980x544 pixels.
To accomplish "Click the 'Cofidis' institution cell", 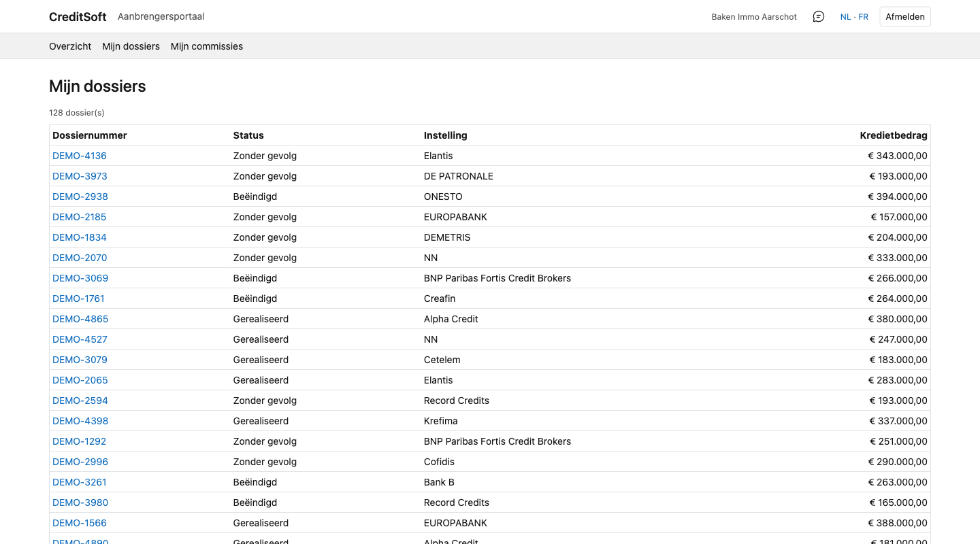I will pyautogui.click(x=439, y=462).
